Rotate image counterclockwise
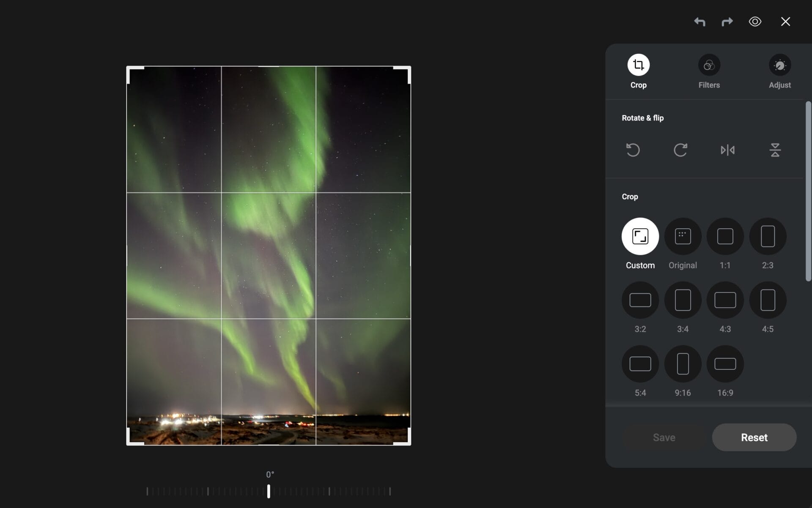The height and width of the screenshot is (508, 812). click(x=633, y=150)
